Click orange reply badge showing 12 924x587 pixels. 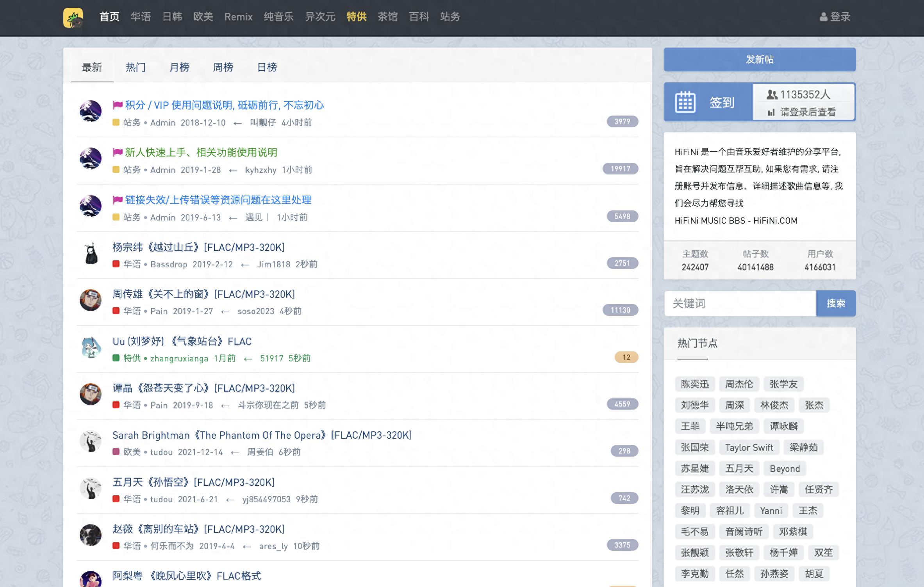626,357
